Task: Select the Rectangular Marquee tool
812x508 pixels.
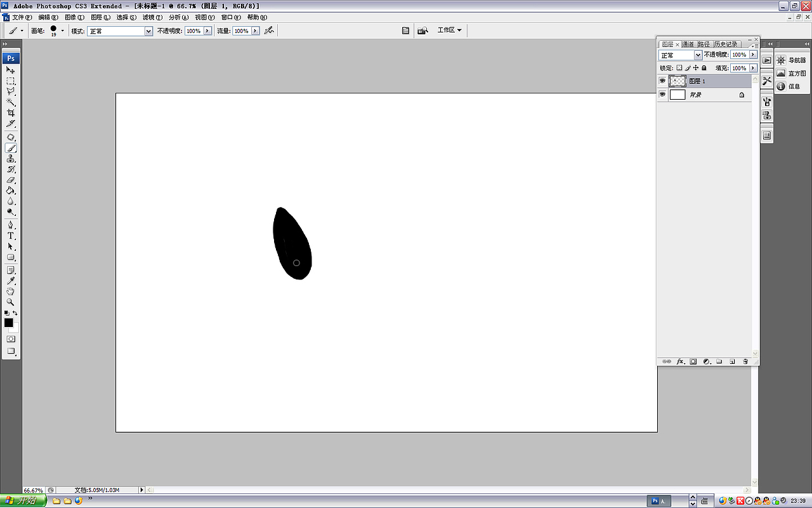Action: 11,81
